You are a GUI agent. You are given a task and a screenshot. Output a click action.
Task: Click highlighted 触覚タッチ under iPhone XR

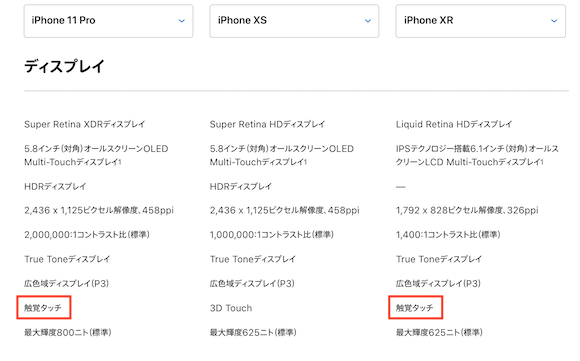(415, 308)
